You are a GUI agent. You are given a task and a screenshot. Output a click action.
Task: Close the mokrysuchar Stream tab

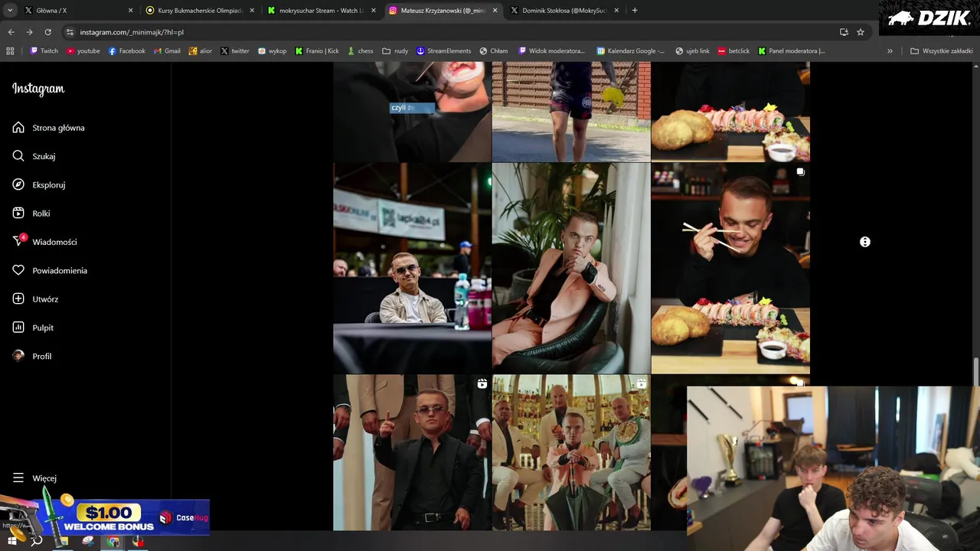point(373,11)
